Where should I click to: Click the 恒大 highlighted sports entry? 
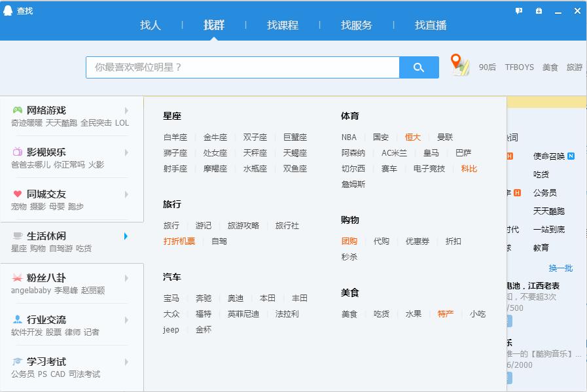413,137
